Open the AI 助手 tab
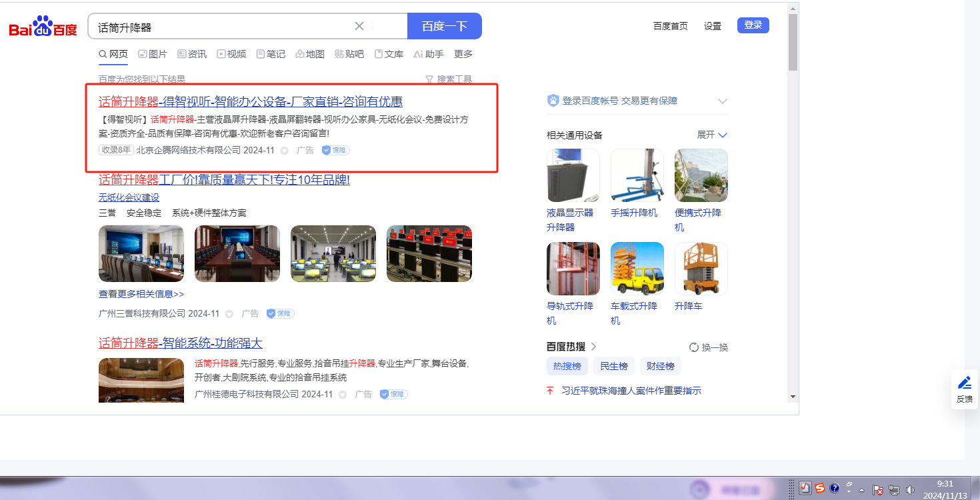Image resolution: width=980 pixels, height=500 pixels. pos(429,54)
